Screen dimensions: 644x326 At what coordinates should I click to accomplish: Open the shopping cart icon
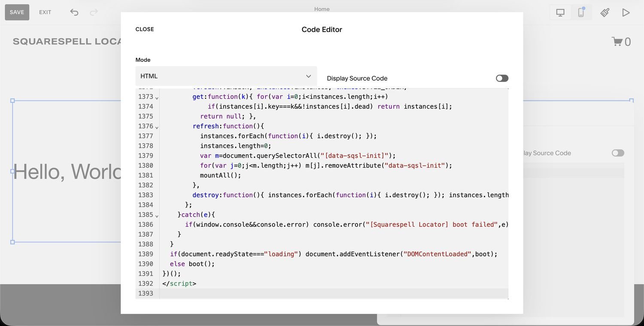pos(617,41)
